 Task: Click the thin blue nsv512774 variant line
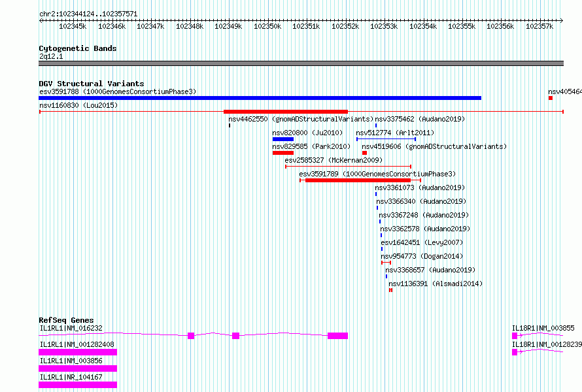click(x=386, y=139)
